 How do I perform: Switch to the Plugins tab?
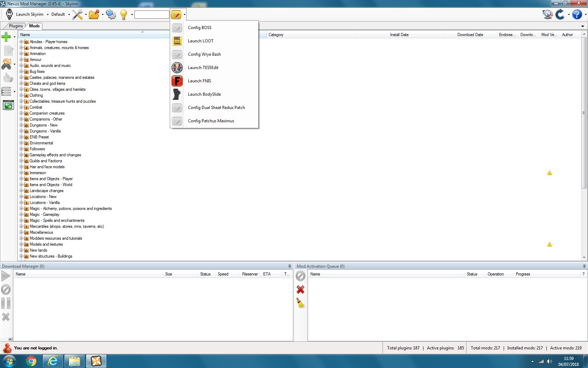coord(16,26)
